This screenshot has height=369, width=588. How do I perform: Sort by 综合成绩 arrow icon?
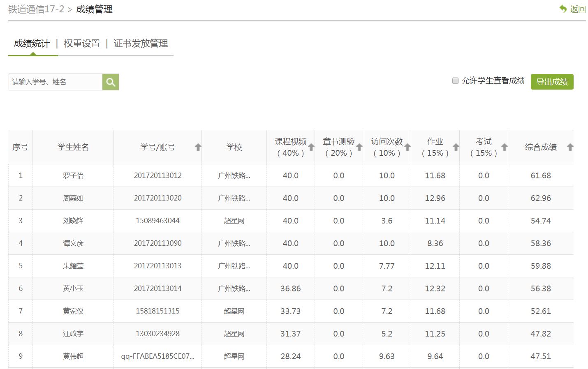pos(570,147)
